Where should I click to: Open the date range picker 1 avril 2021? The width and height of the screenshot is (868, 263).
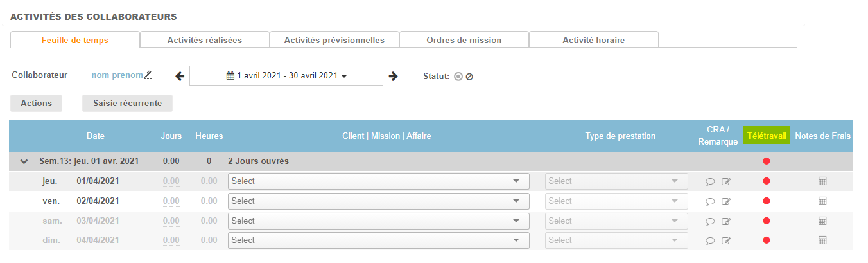[286, 76]
